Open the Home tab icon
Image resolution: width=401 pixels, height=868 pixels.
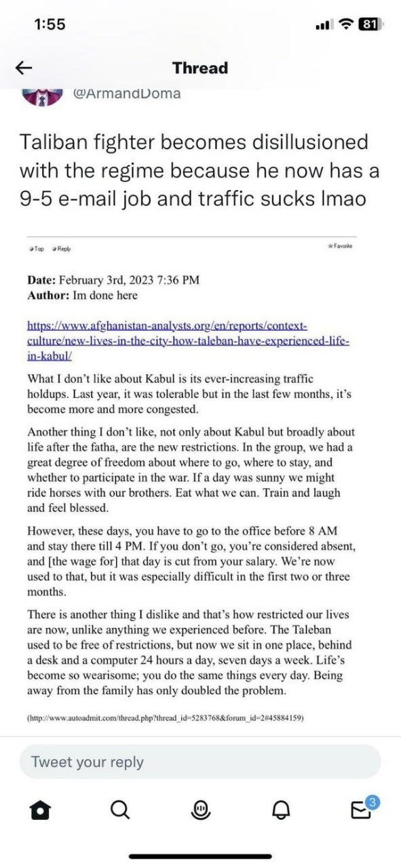(x=42, y=809)
